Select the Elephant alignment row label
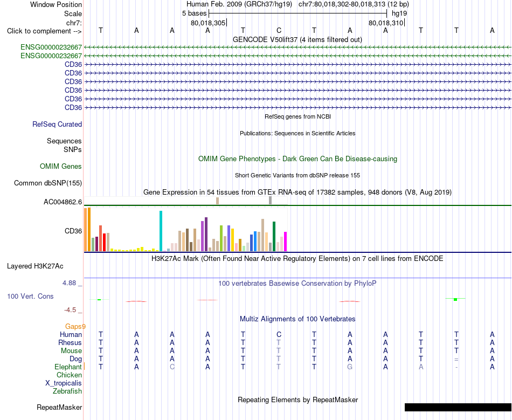This screenshot has width=512, height=420. [68, 367]
